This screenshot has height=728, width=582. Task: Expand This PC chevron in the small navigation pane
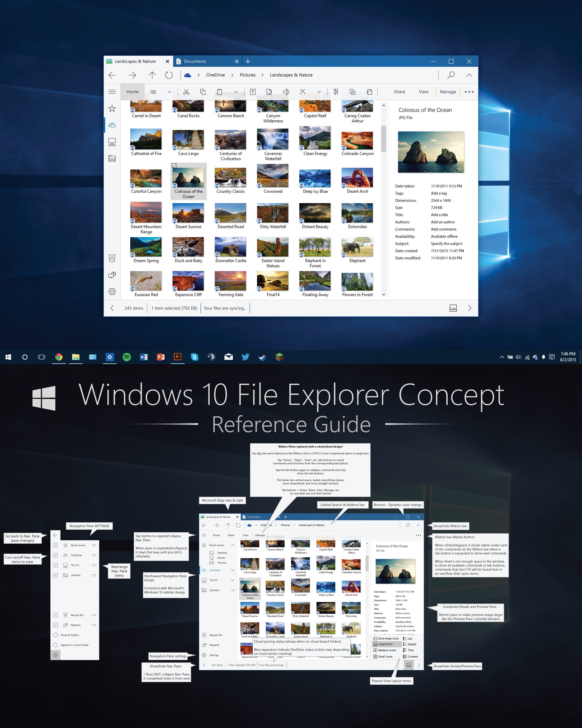(x=232, y=580)
